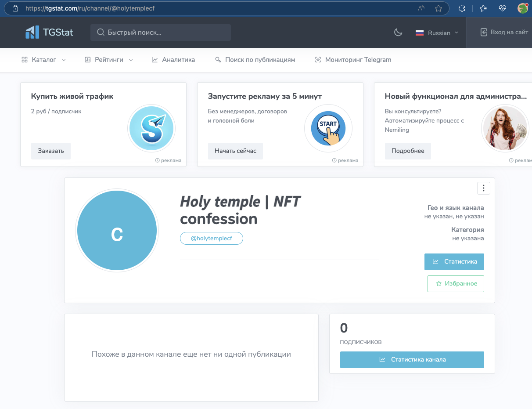Click the Купить живой трафик ad image
Viewport: 532px width, 409px height.
[x=151, y=128]
